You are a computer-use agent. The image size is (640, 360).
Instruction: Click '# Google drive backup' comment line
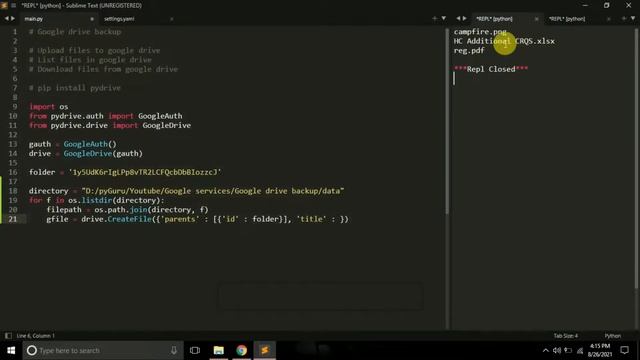(75, 32)
